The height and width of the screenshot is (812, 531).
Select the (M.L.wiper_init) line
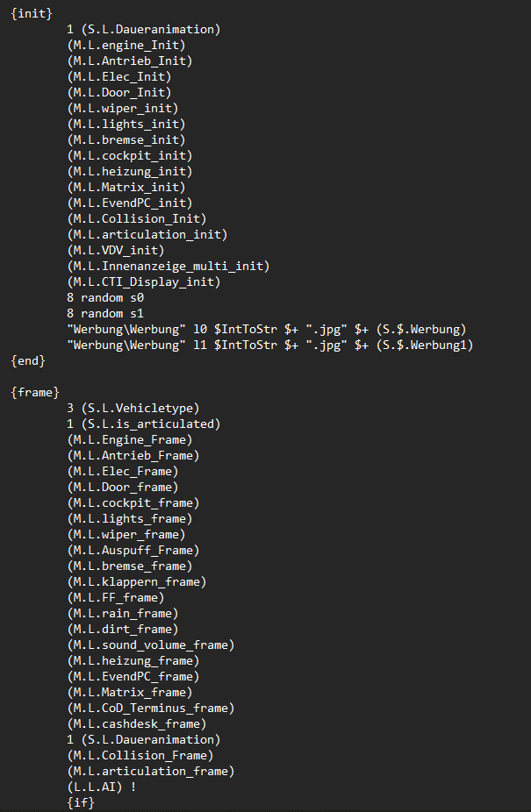123,108
